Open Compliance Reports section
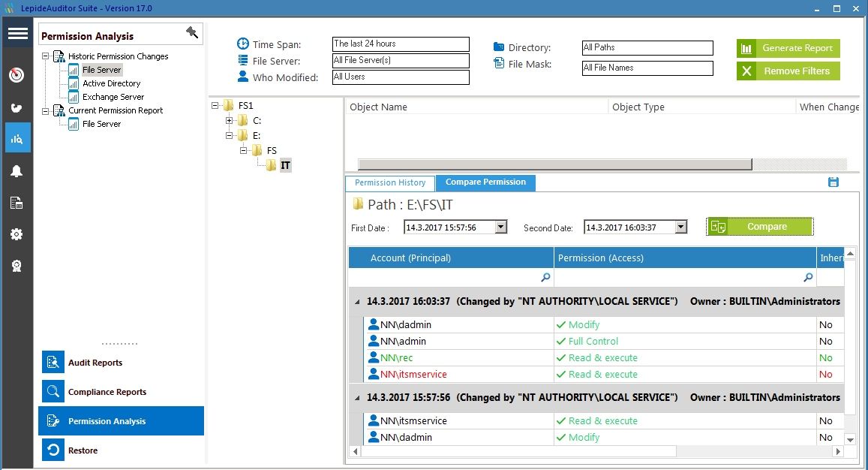Viewport: 868px width, 470px height. (122, 392)
